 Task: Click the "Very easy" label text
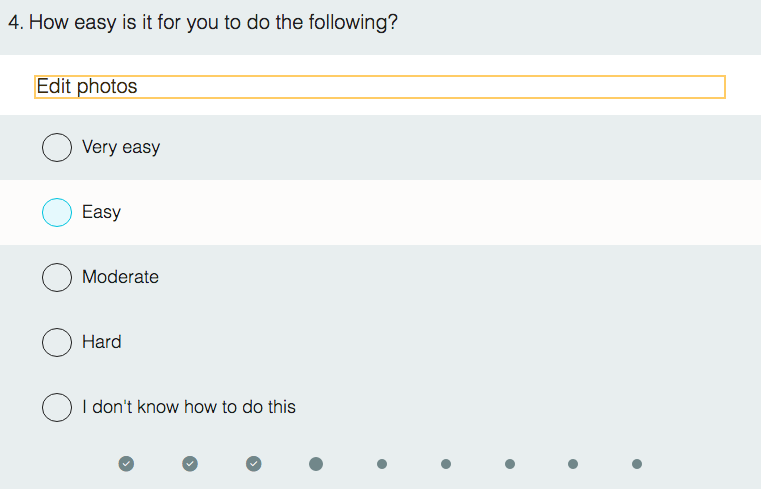click(x=121, y=147)
